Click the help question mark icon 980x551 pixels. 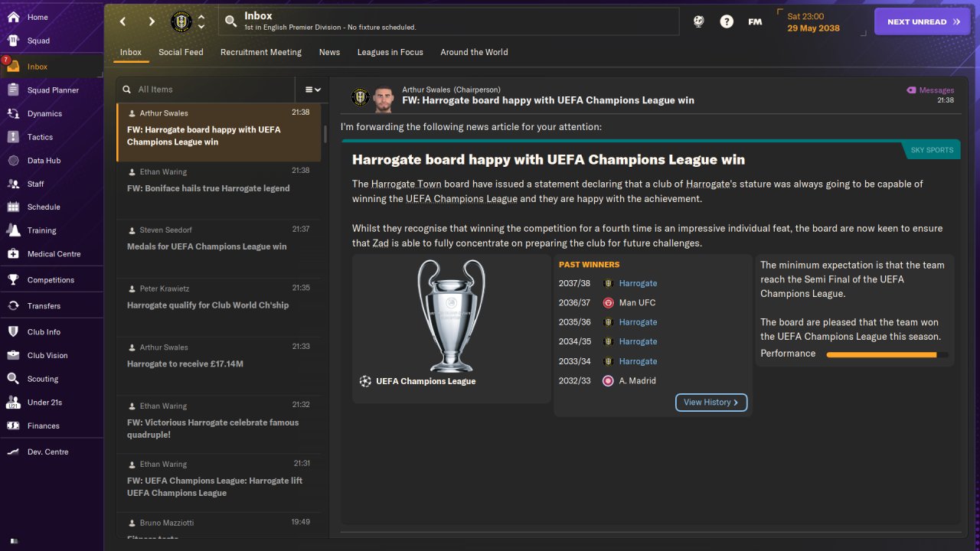(x=727, y=21)
